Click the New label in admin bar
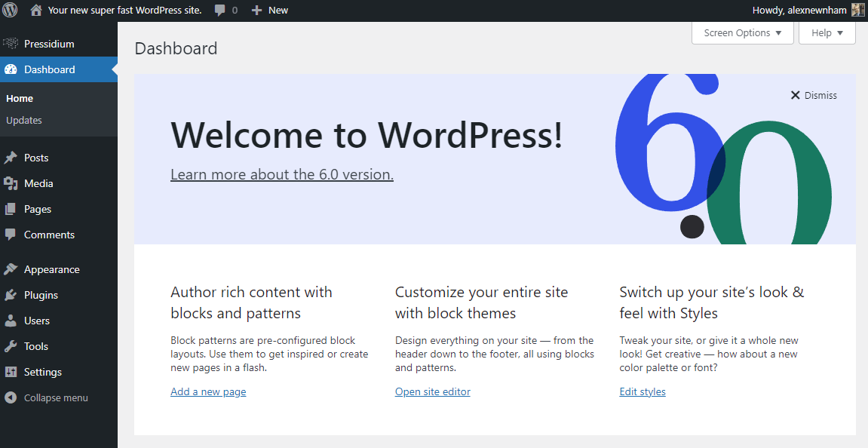The height and width of the screenshot is (448, 868). 278,10
